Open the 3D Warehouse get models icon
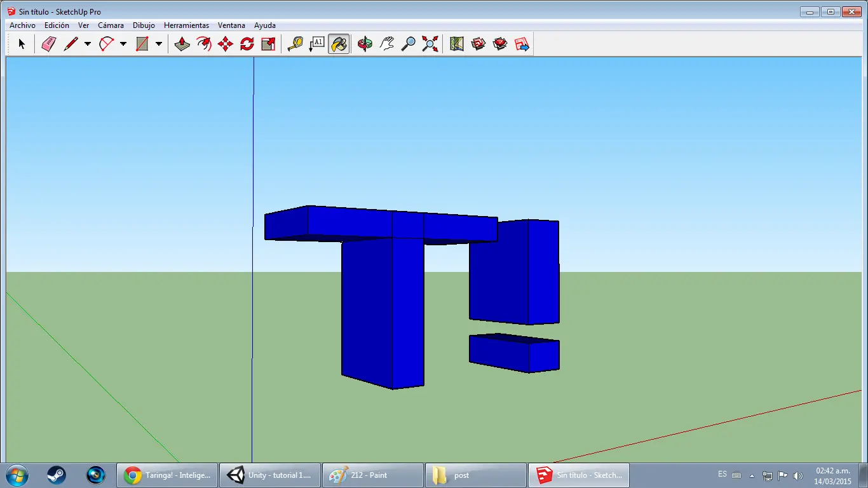The height and width of the screenshot is (488, 868). [x=478, y=44]
